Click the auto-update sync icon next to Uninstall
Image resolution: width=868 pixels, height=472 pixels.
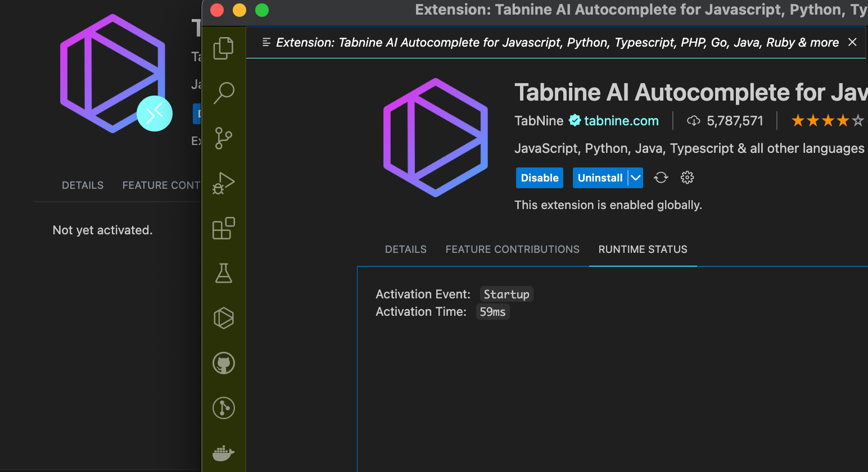[661, 177]
